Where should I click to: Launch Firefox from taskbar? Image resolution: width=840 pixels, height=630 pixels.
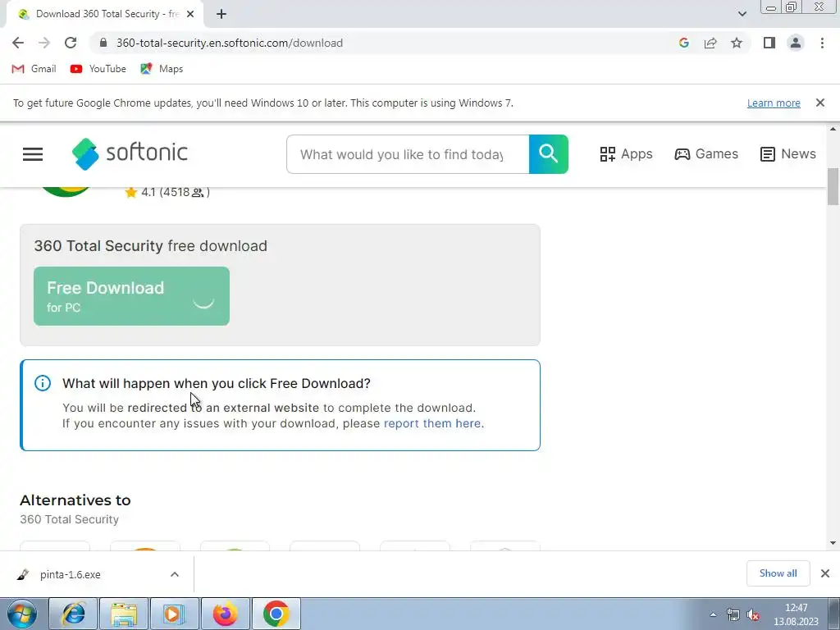(226, 614)
